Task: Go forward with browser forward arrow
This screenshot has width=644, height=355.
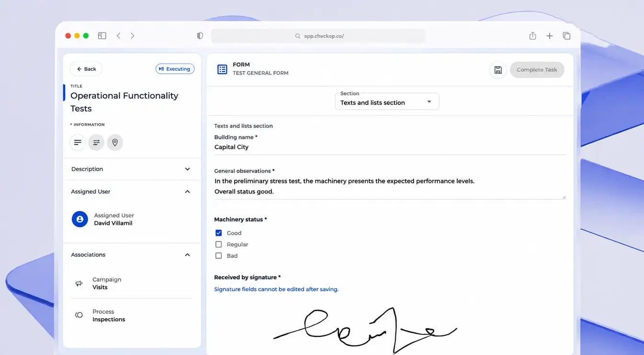Action: point(132,36)
